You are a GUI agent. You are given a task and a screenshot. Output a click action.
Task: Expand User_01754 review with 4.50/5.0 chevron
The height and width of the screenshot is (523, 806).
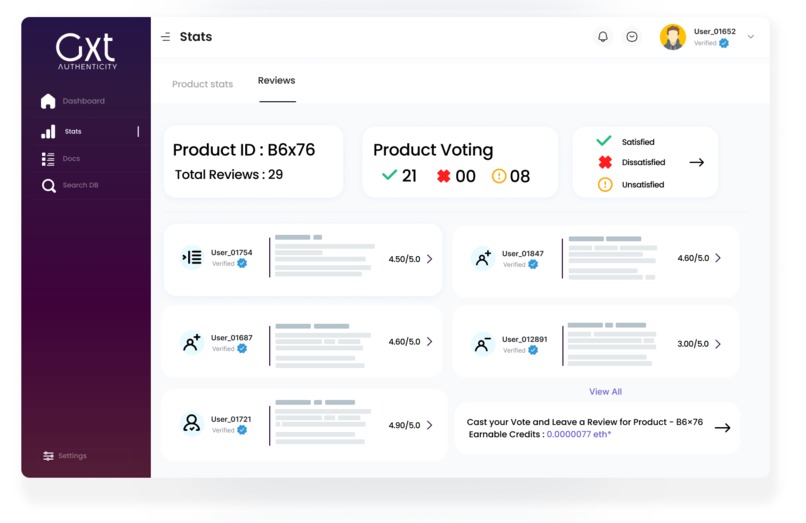(429, 259)
